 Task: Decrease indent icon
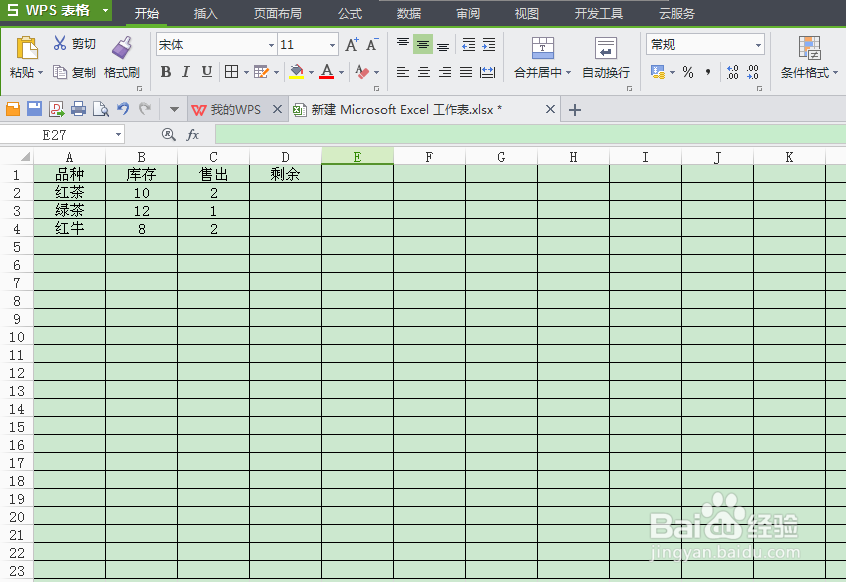click(469, 45)
